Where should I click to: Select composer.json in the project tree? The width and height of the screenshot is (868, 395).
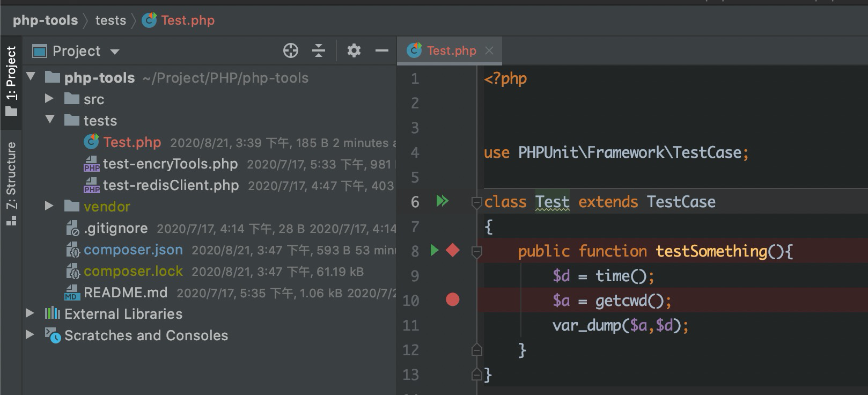[x=133, y=250]
